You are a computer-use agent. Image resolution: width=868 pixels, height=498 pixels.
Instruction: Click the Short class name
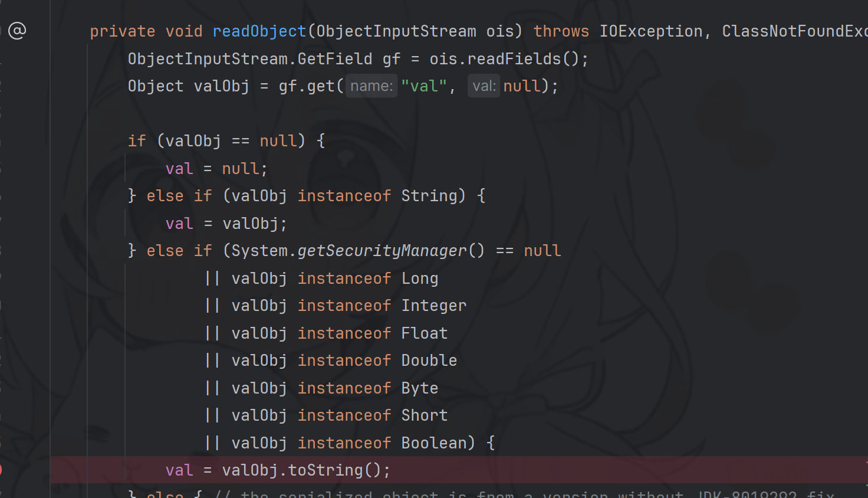point(424,415)
